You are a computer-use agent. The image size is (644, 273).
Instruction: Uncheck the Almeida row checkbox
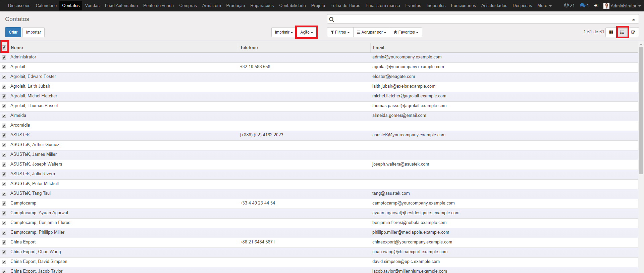[4, 116]
